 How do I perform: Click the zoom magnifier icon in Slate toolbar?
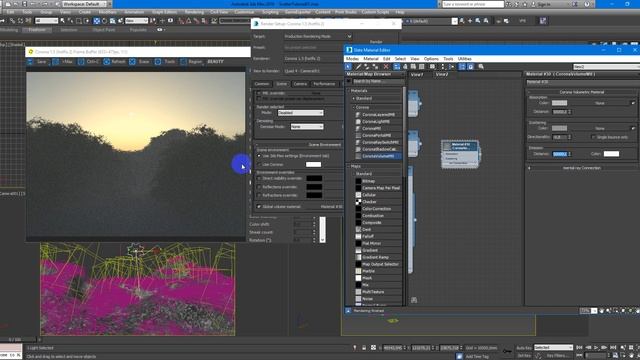click(481, 67)
